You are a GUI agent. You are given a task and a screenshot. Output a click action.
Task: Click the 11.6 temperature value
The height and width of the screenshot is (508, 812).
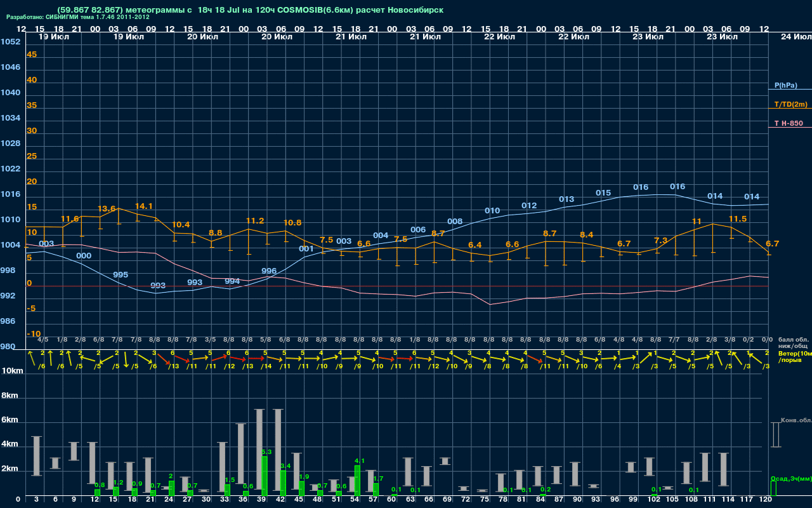pos(70,219)
